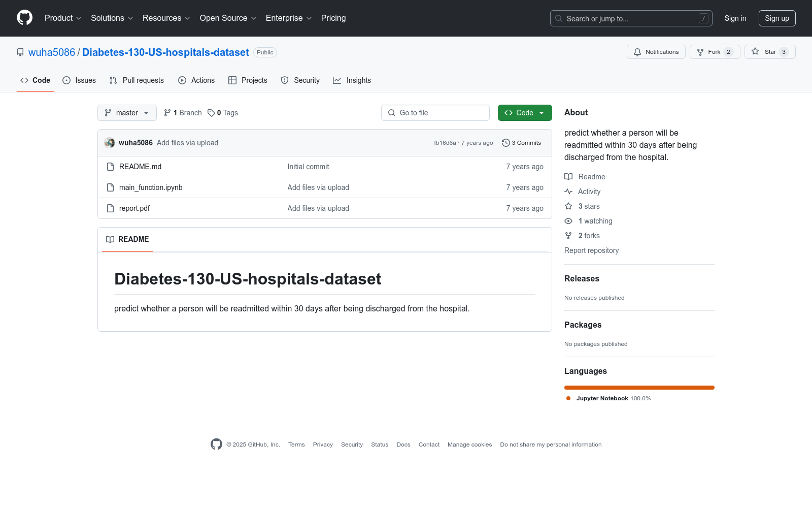Open the Pull requests tab
This screenshot has height=508, width=812.
137,80
